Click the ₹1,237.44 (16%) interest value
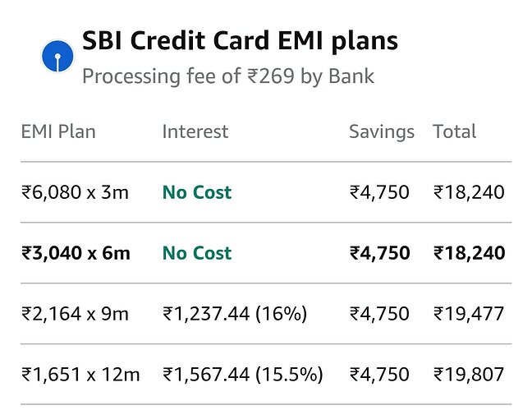Screen dimensions: 532x410 tap(235, 314)
